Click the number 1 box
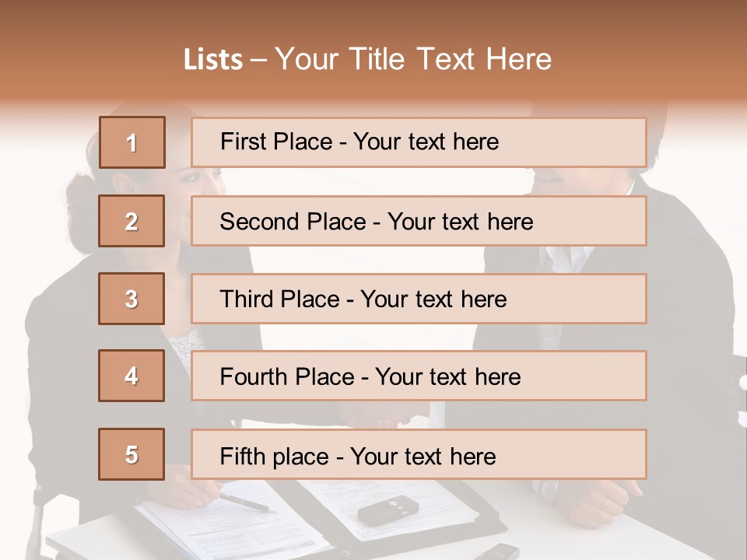Image resolution: width=747 pixels, height=560 pixels. point(132,142)
